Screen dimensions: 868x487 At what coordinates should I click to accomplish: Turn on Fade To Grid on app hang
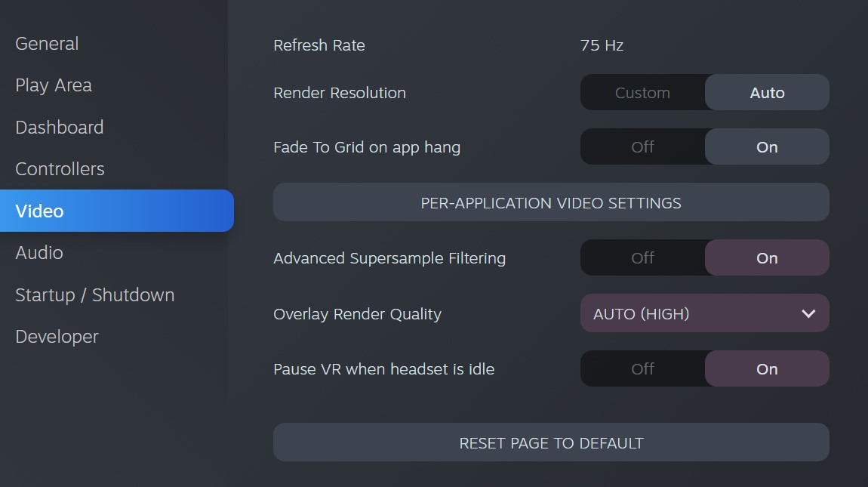pos(767,146)
